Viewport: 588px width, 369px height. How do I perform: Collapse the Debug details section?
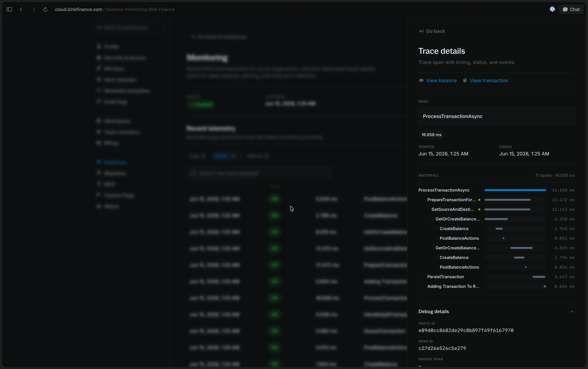[x=572, y=312]
